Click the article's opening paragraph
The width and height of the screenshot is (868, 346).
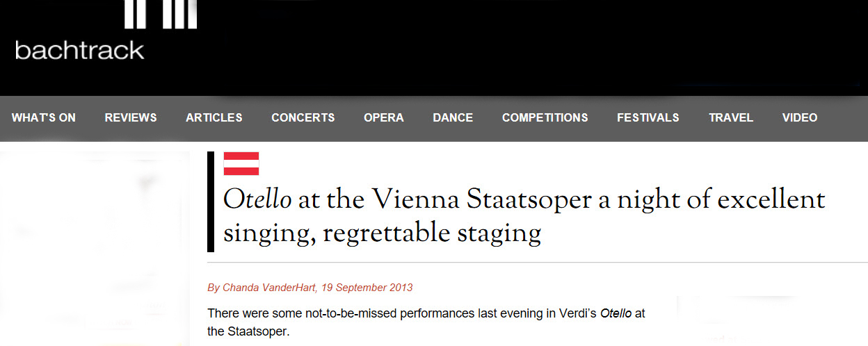pos(426,322)
